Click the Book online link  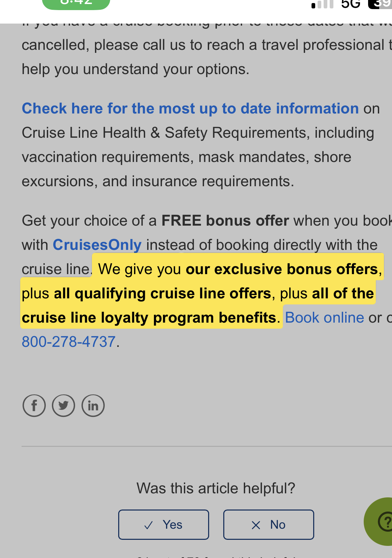(x=324, y=317)
